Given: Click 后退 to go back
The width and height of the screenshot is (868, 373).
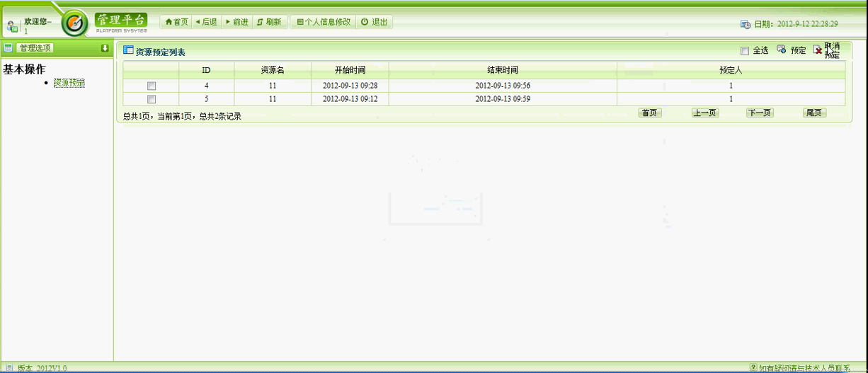Looking at the screenshot, I should (206, 22).
